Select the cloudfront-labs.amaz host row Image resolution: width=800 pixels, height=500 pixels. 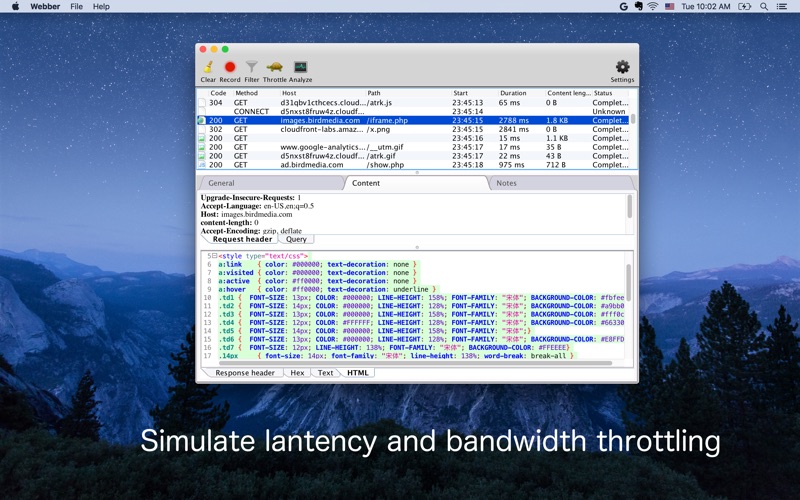[x=413, y=129]
